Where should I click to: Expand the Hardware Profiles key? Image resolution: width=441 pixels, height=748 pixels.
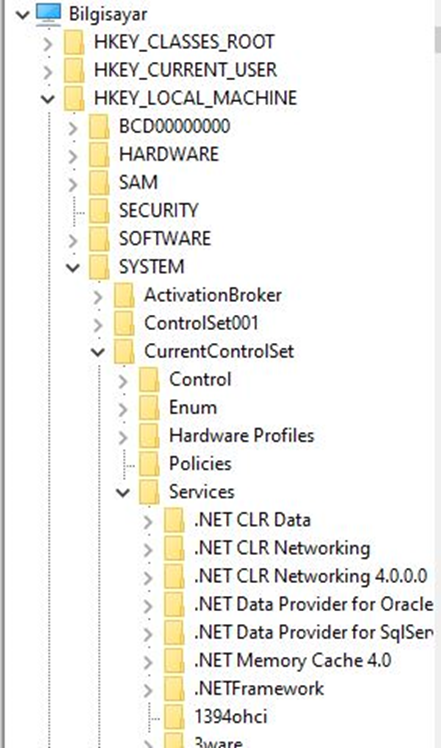click(123, 436)
